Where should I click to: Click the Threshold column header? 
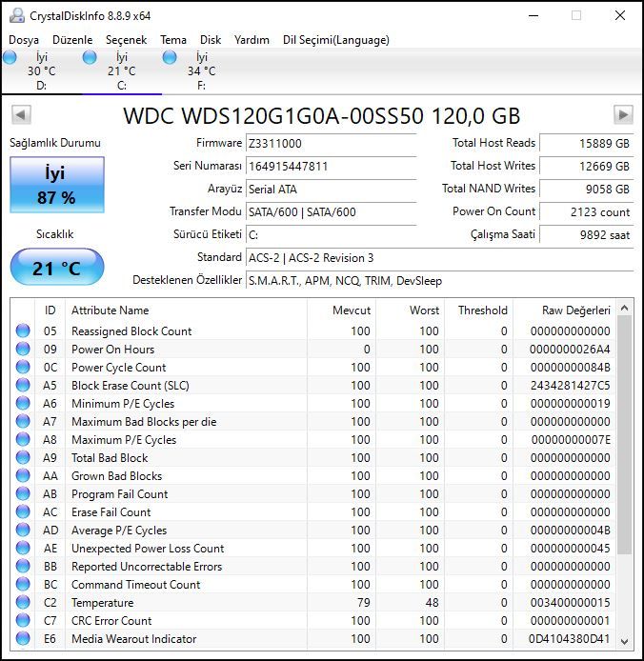tap(478, 310)
